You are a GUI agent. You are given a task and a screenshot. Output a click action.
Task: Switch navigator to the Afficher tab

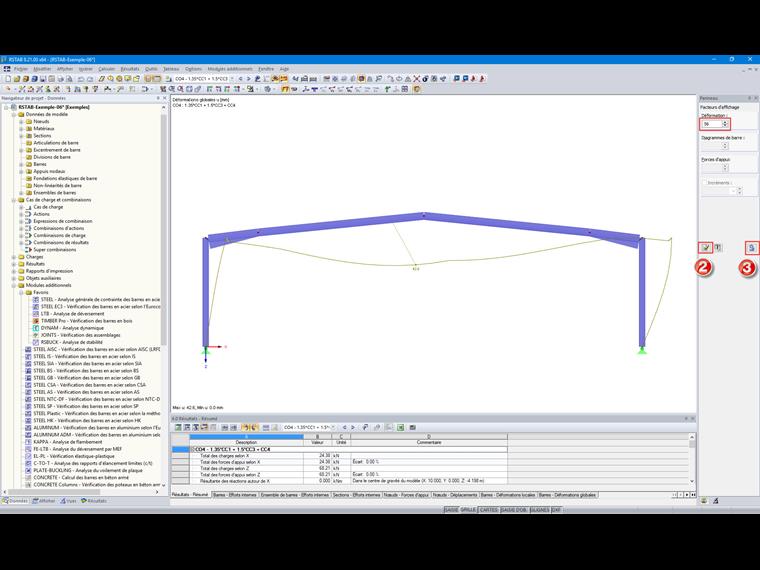click(x=43, y=501)
